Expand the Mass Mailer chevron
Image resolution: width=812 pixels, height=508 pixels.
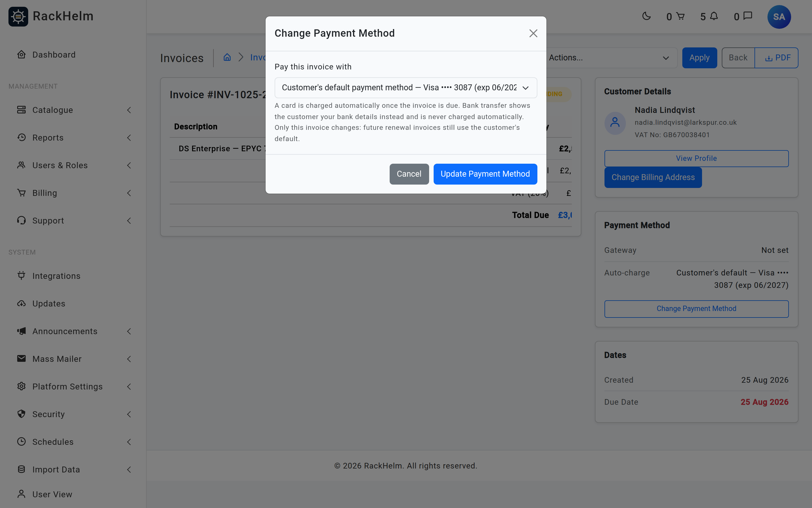pyautogui.click(x=129, y=359)
